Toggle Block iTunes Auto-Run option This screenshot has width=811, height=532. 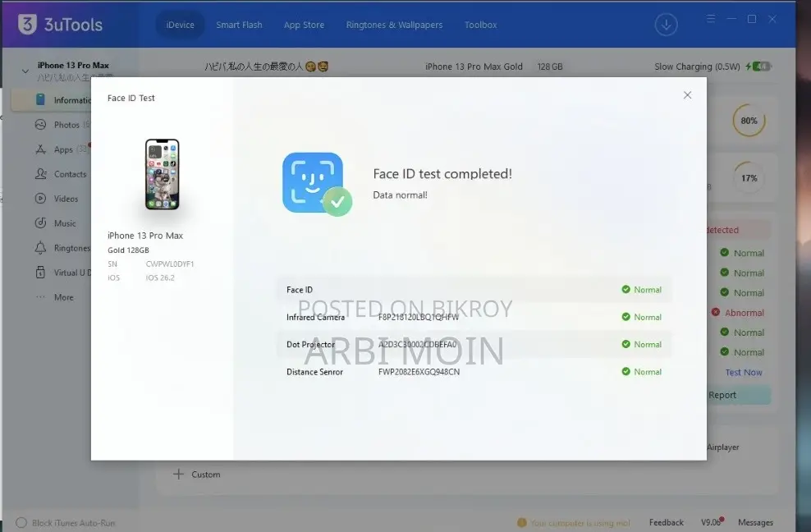[21, 523]
